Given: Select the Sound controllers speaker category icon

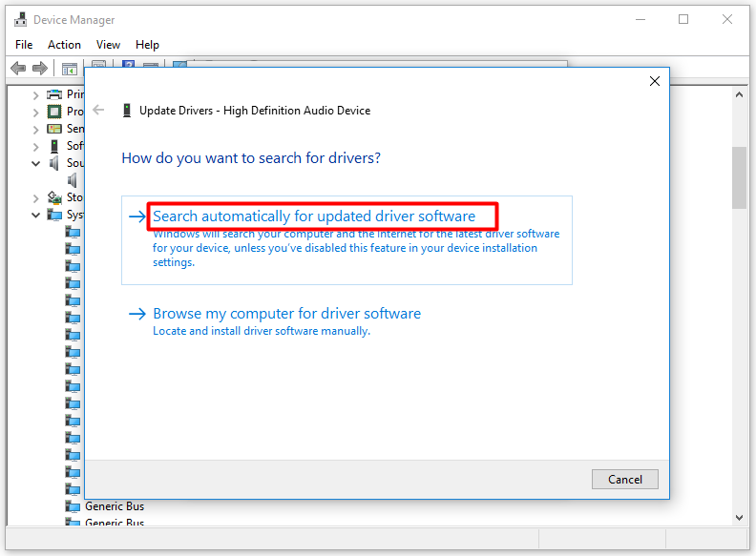Looking at the screenshot, I should [x=54, y=163].
